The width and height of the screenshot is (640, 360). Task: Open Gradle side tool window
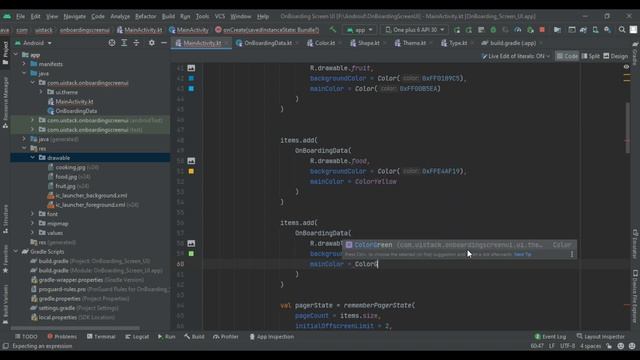click(635, 53)
